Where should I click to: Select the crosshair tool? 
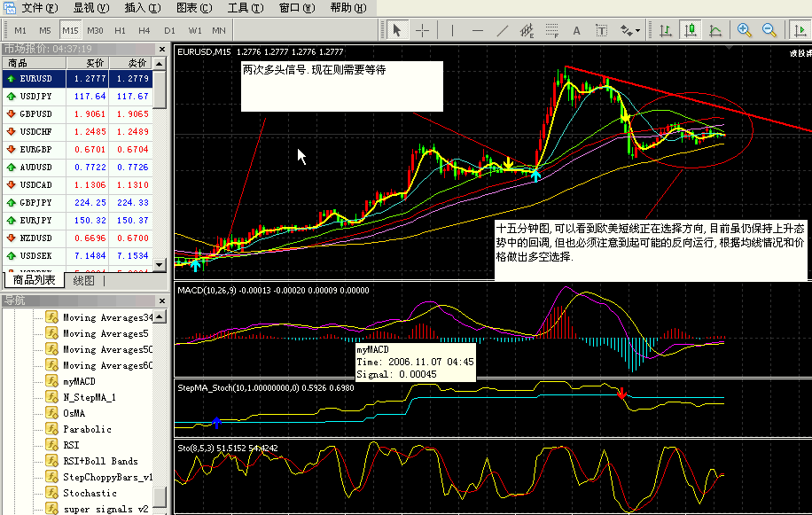tap(423, 30)
